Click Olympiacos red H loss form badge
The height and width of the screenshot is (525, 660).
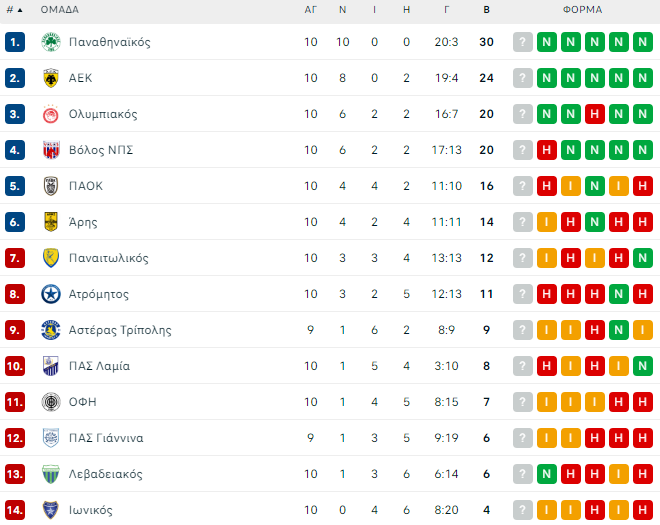pos(595,114)
